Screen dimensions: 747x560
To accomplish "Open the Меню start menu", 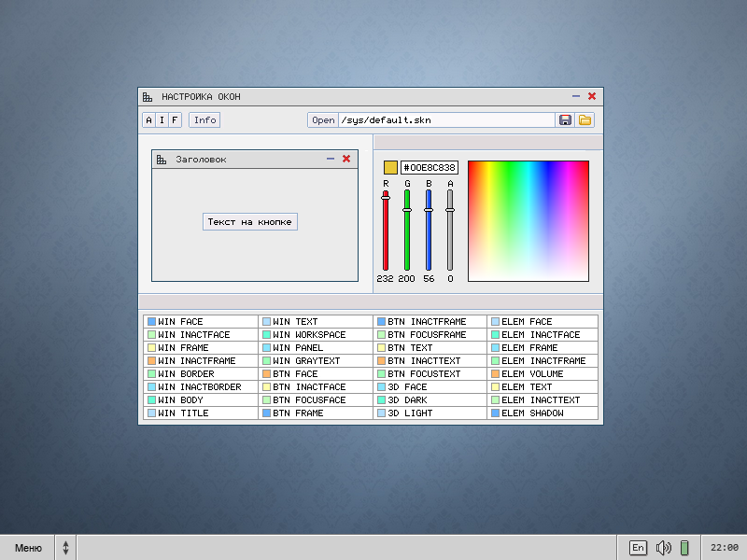I will click(28, 548).
